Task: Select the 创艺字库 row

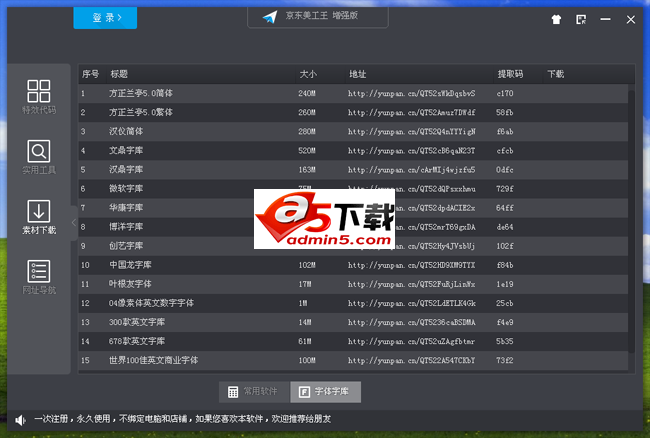Action: 353,246
